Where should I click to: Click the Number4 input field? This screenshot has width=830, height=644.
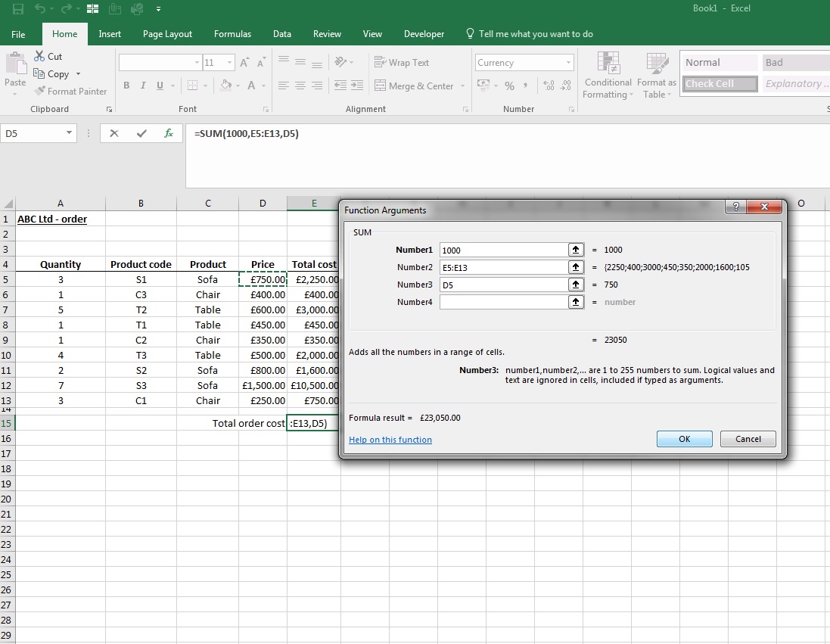point(504,302)
